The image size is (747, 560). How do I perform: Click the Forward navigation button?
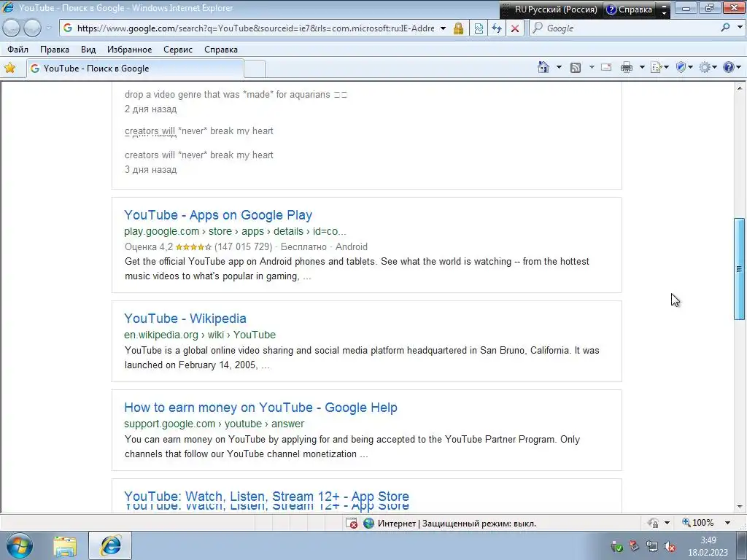[x=32, y=28]
